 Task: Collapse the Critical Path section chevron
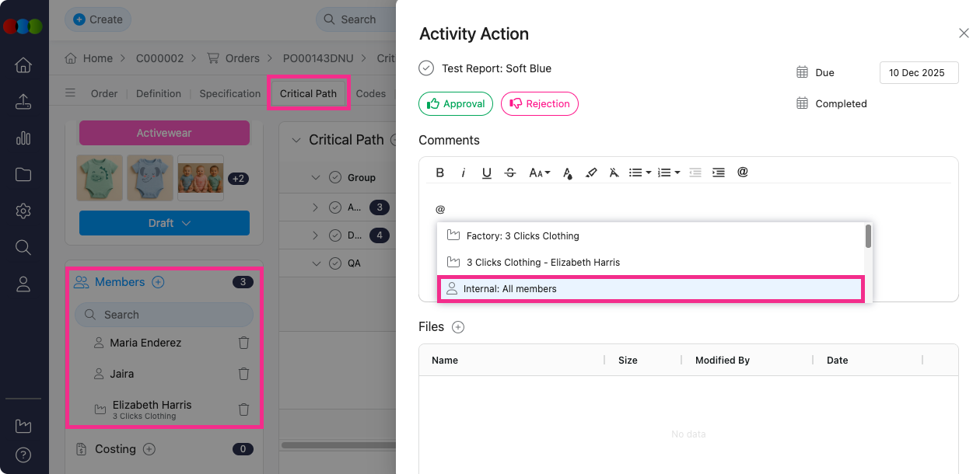coord(296,140)
